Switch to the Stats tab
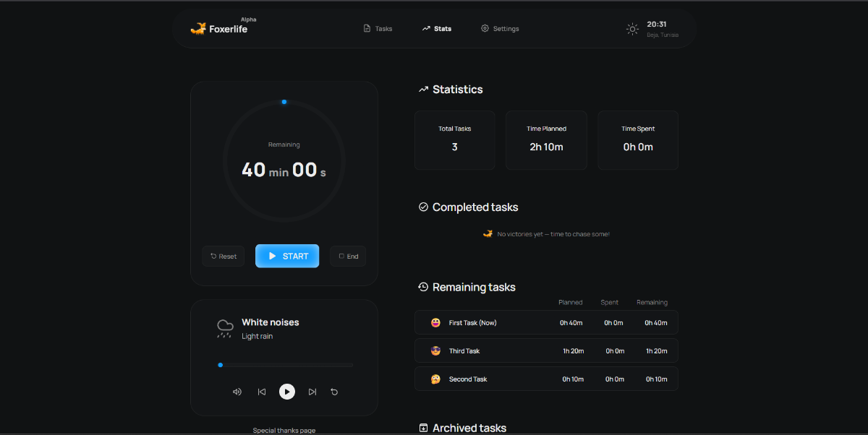The image size is (868, 435). coord(436,29)
